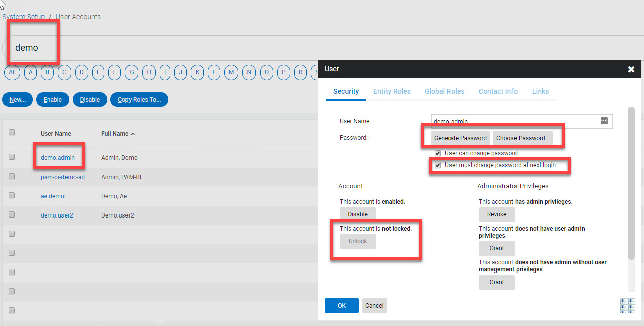Click the user hierarchy icon in dialog corner

click(627, 305)
